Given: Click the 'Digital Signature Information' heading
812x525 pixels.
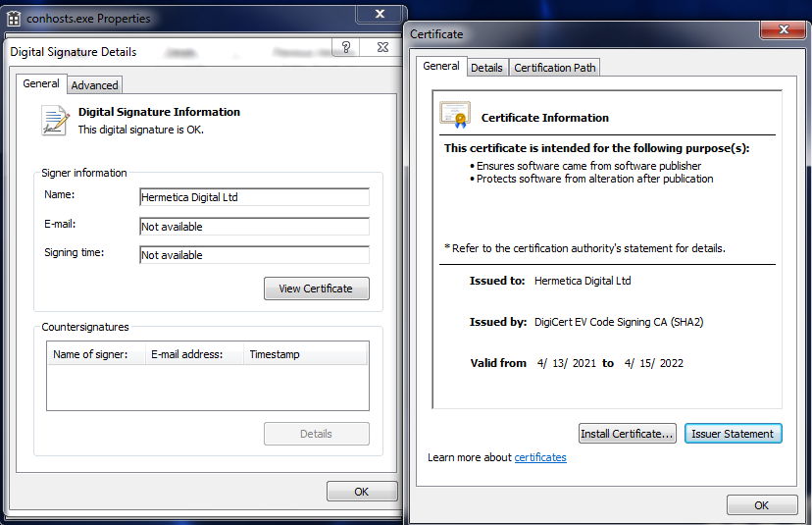Looking at the screenshot, I should point(159,112).
